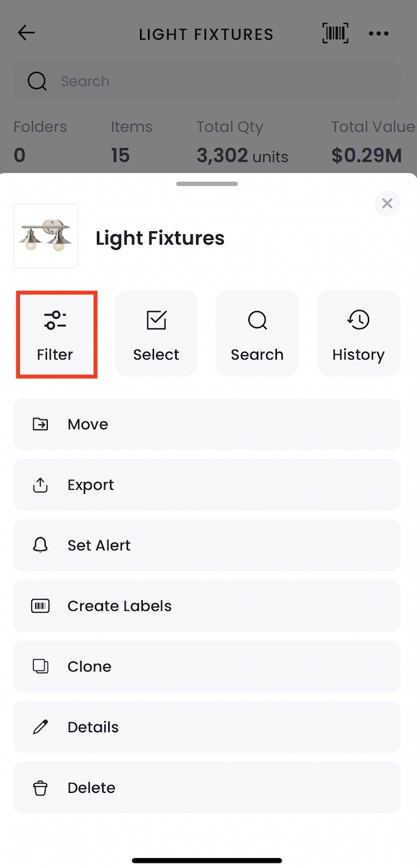Choose Move from the menu
Image resolution: width=417 pixels, height=868 pixels.
pos(207,424)
